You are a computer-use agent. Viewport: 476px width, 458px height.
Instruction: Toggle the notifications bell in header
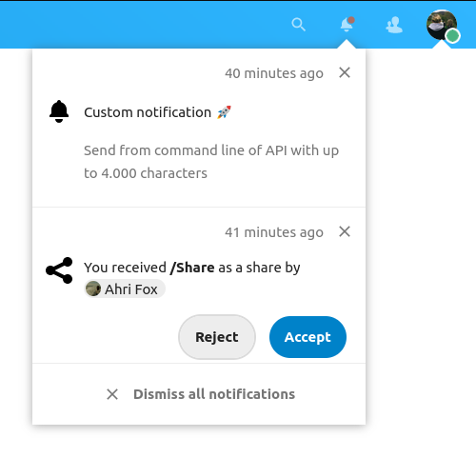(347, 24)
